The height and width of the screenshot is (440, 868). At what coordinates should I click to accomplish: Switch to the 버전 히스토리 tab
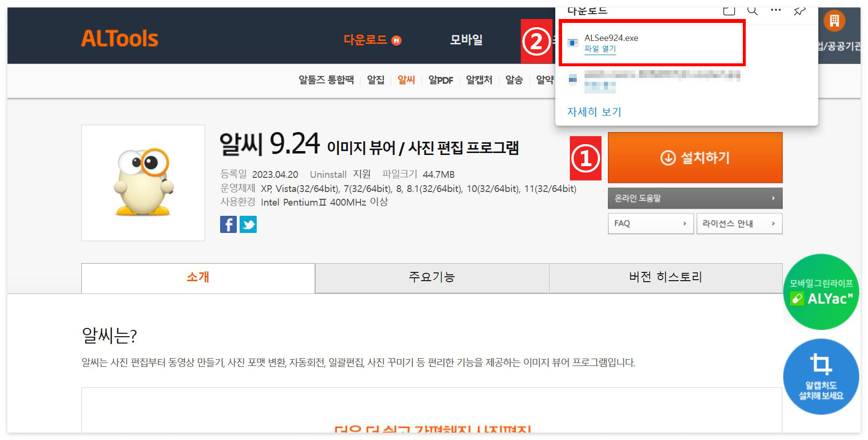click(666, 278)
